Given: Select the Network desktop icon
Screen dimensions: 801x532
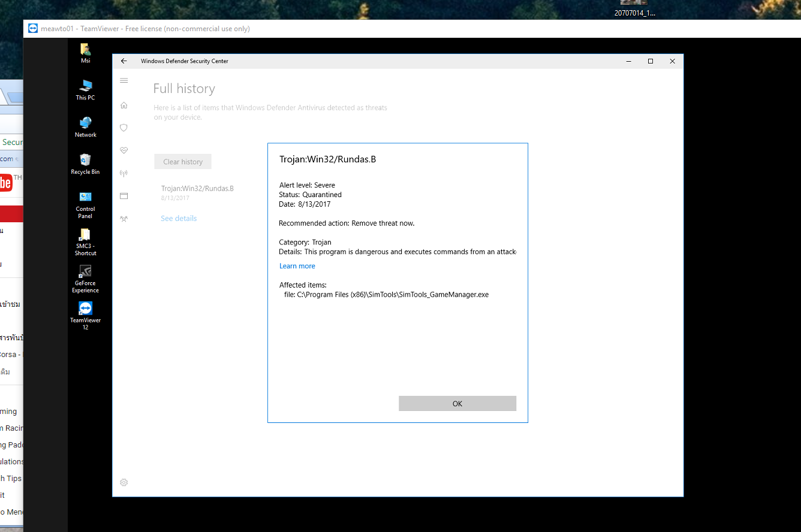Looking at the screenshot, I should [x=86, y=127].
